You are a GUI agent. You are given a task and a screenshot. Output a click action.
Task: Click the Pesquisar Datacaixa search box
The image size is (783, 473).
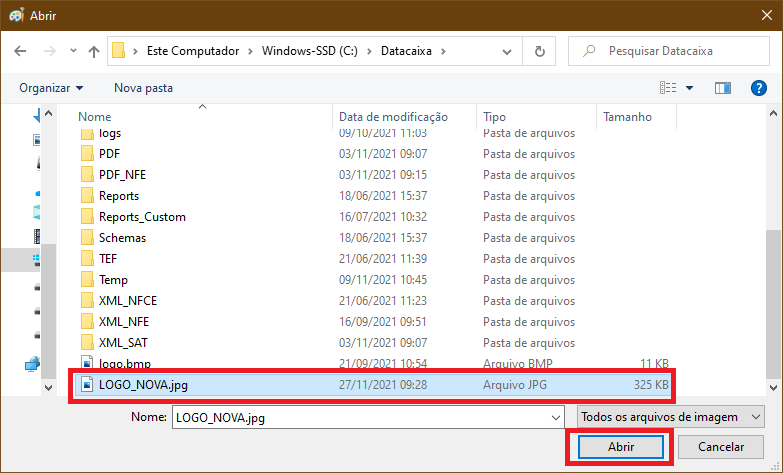(x=668, y=50)
